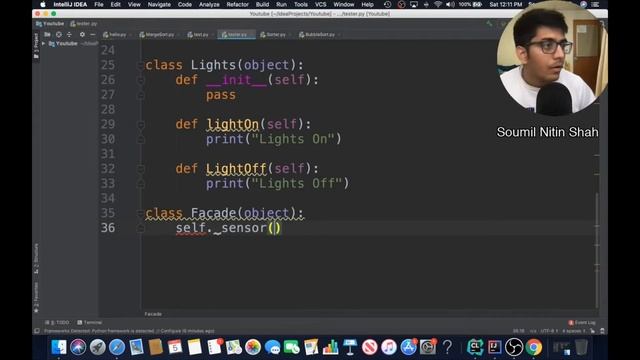Click the text print("Lights Off")
Viewport: 640px width, 360px height.
click(278, 184)
